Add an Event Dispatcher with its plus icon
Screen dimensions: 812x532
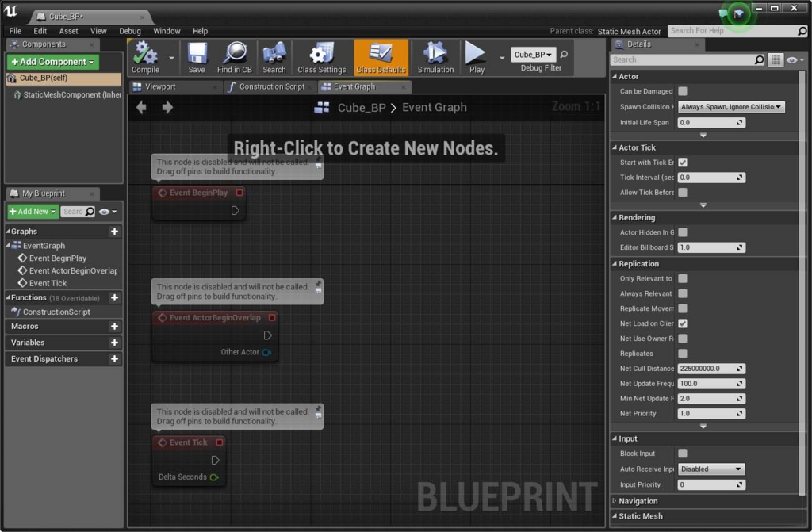(x=114, y=358)
